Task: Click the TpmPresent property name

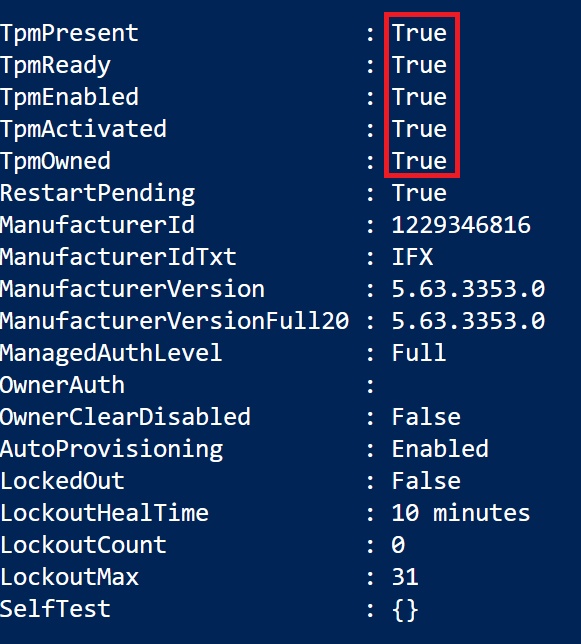Action: [69, 34]
